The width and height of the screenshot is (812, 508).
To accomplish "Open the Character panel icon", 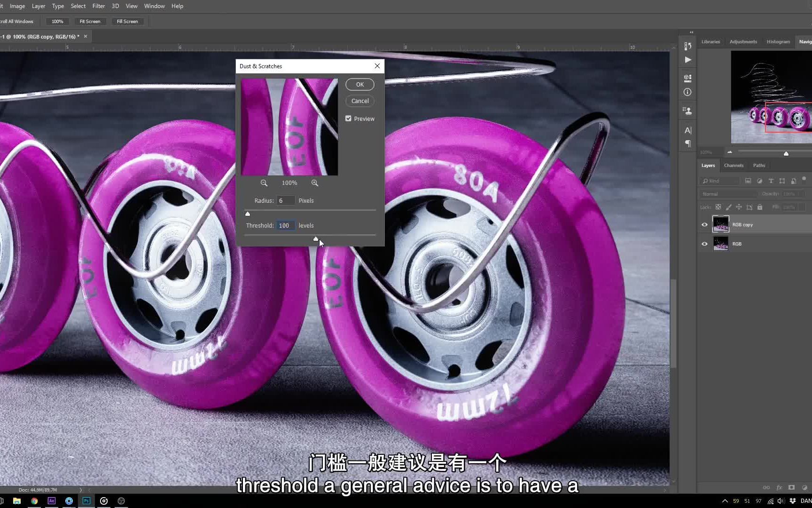I will (x=687, y=130).
